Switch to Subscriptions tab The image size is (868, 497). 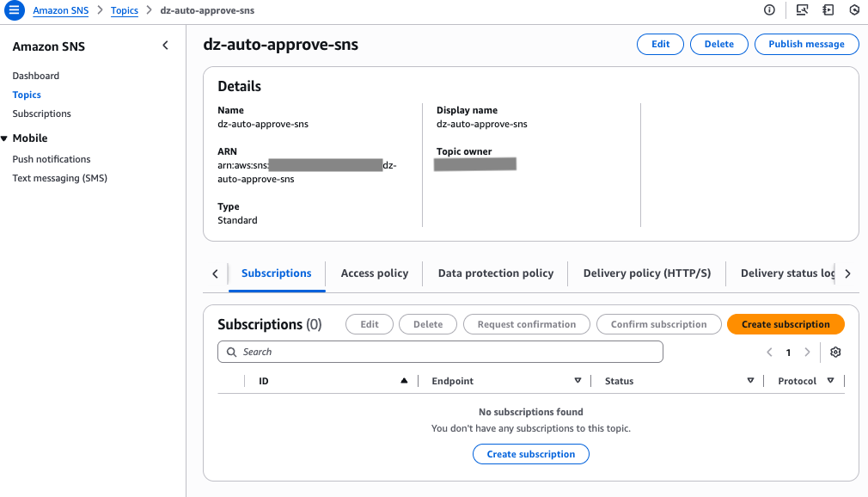(x=276, y=273)
